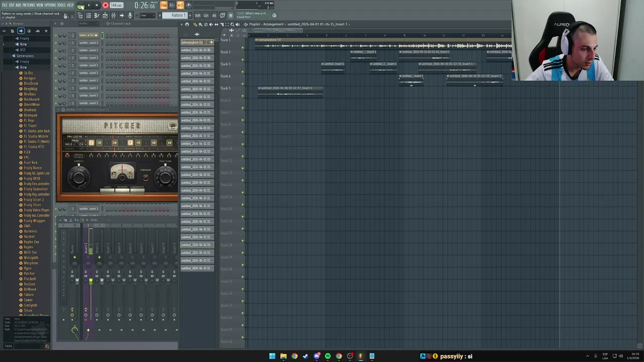Toggle the playlist magnet snap icon
The height and width of the screenshot is (362, 644).
187,24
